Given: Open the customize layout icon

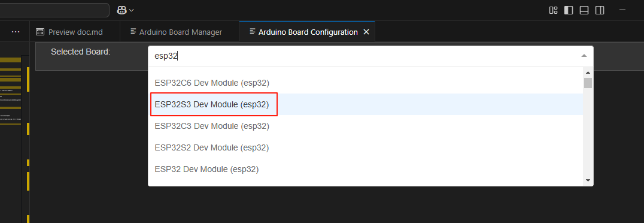Looking at the screenshot, I should pyautogui.click(x=553, y=10).
